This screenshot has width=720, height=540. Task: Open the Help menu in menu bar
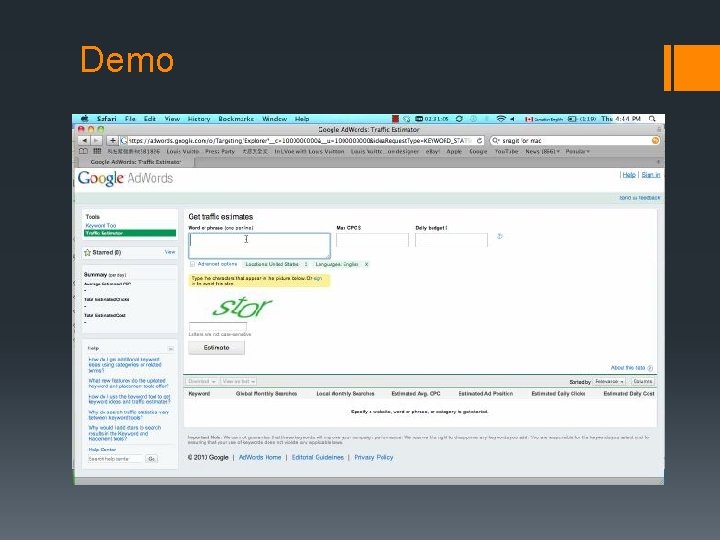tap(302, 119)
